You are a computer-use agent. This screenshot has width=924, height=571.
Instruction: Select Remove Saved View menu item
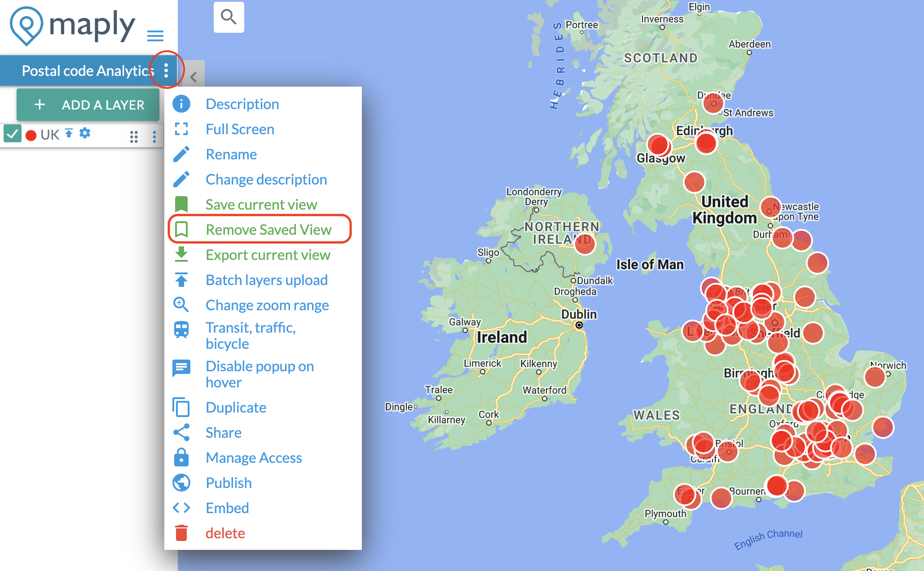tap(268, 229)
